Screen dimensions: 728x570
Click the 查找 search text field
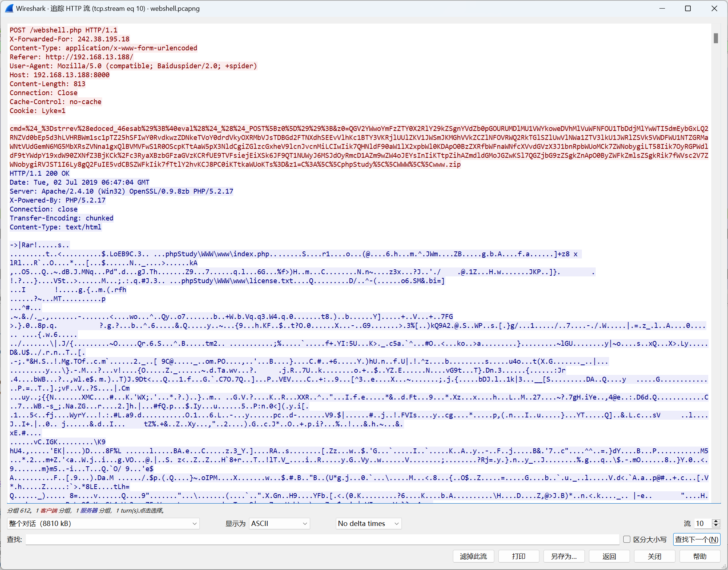coord(322,539)
